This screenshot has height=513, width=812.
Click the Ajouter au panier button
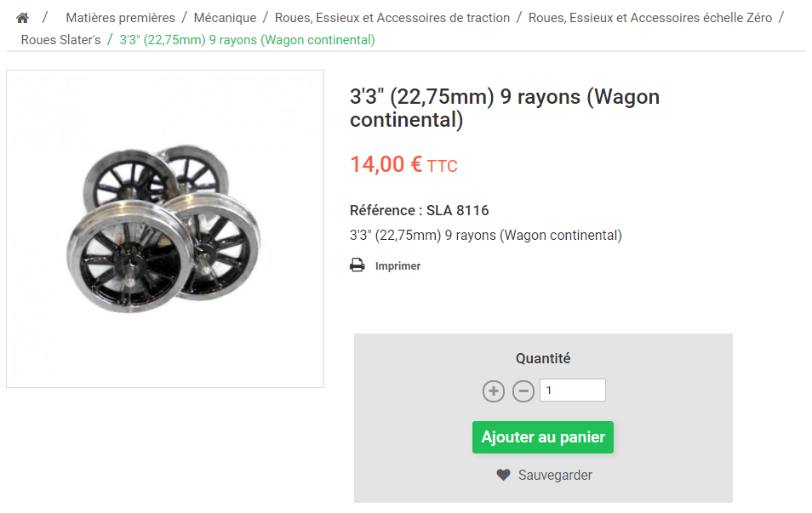click(543, 437)
